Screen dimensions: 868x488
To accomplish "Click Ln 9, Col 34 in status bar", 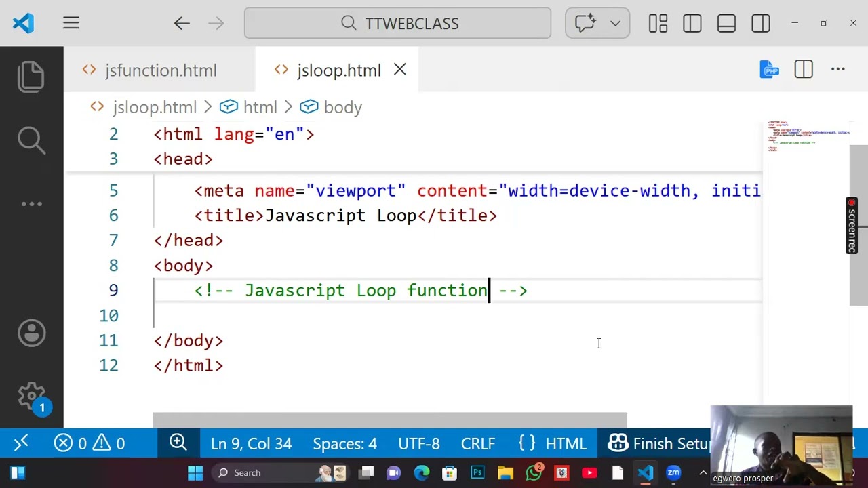I will [251, 443].
